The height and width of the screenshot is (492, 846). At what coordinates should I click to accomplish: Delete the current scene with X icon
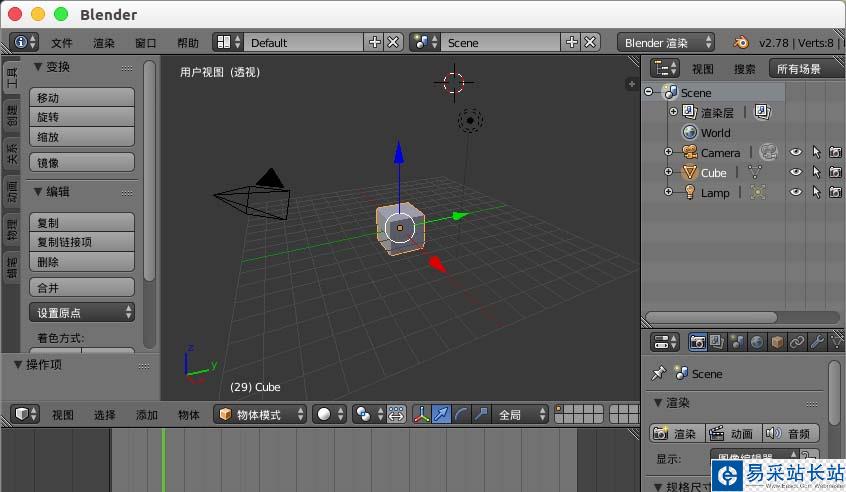(590, 42)
